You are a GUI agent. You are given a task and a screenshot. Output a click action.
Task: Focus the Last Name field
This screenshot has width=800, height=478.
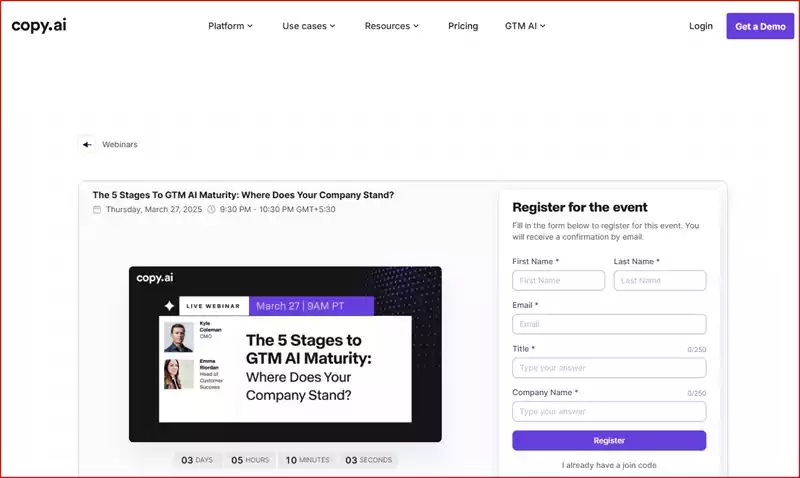660,281
